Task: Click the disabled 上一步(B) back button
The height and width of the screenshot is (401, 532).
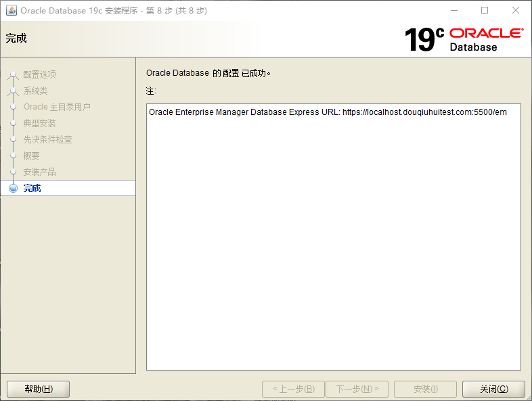Action: [x=293, y=389]
